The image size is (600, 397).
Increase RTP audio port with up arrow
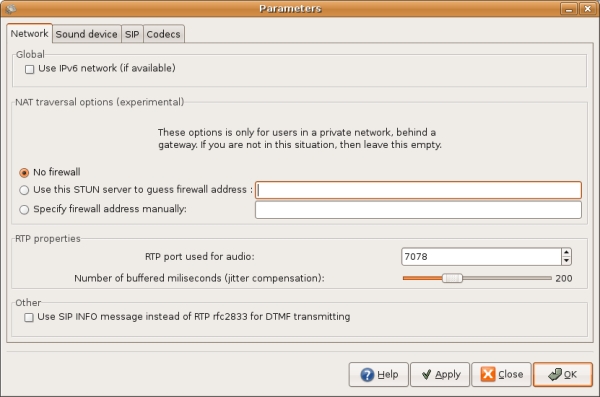coord(566,253)
